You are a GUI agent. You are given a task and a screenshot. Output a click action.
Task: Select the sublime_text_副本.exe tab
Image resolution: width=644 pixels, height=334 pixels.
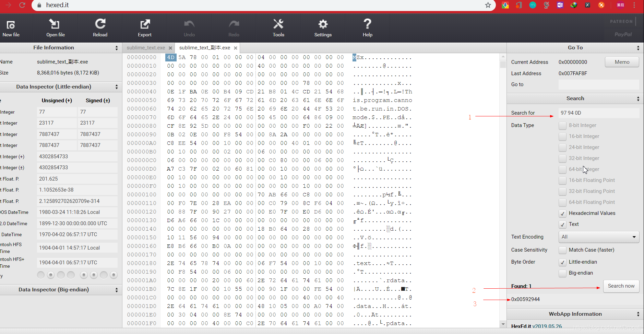[205, 48]
